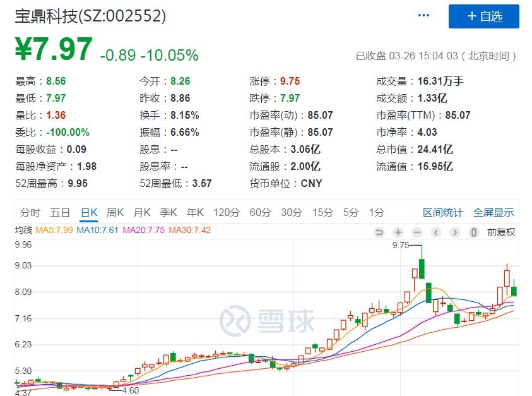Click the 流通值 value 15.95亿
The height and width of the screenshot is (396, 532).
pyautogui.click(x=435, y=166)
